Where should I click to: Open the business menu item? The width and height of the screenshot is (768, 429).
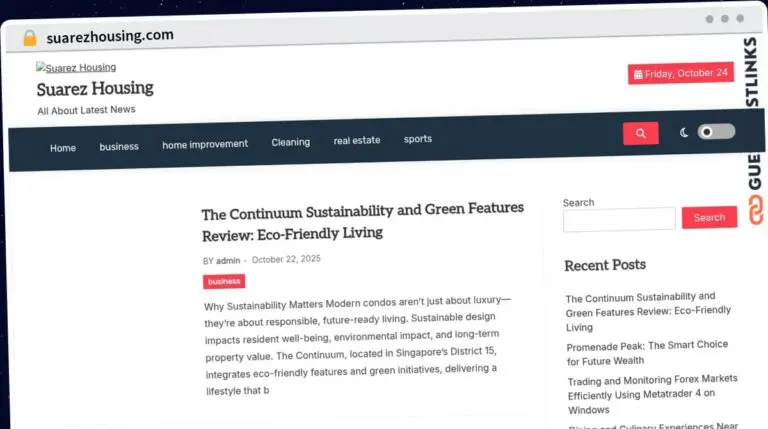point(119,146)
